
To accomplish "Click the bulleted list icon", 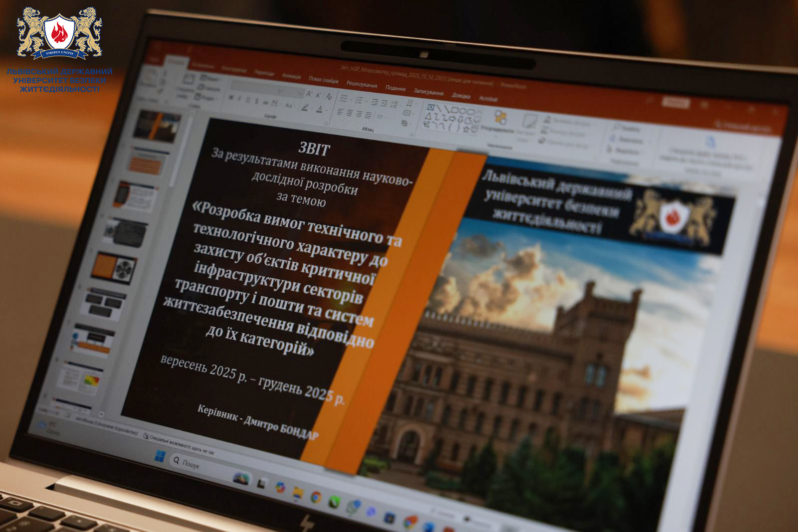I will coord(344,98).
